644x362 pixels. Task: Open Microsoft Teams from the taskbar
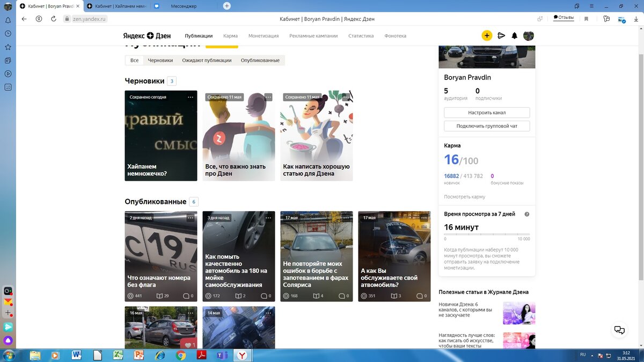pyautogui.click(x=222, y=355)
